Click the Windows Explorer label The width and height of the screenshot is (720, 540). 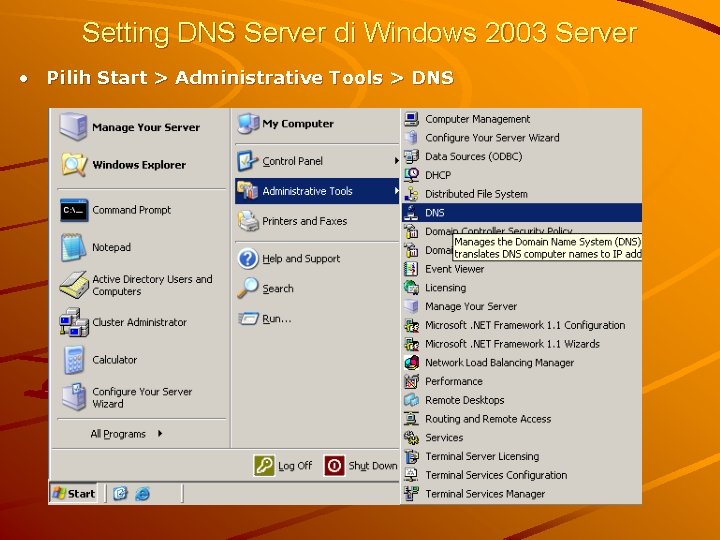tap(139, 164)
